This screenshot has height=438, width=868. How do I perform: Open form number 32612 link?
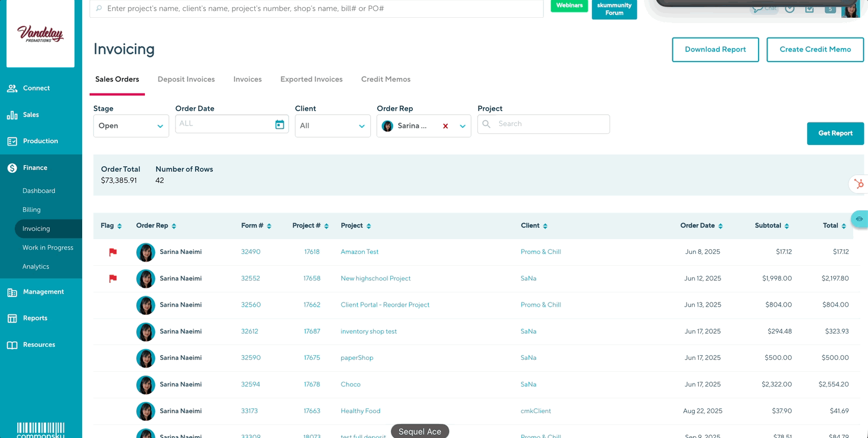point(250,332)
